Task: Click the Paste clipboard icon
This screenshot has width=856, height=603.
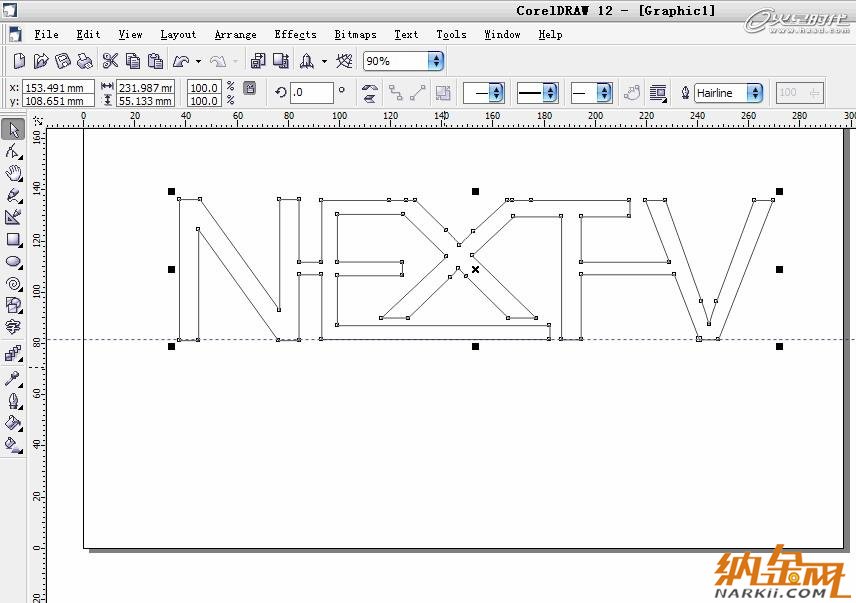Action: [x=156, y=61]
